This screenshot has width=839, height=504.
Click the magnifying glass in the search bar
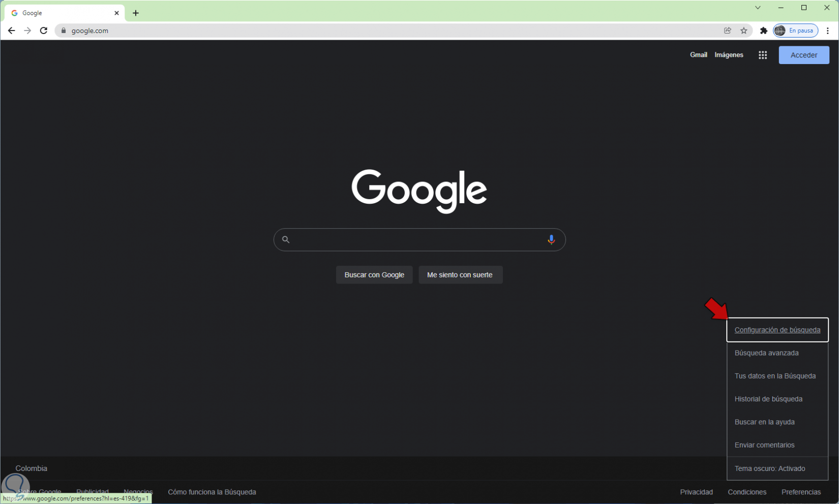coord(286,239)
